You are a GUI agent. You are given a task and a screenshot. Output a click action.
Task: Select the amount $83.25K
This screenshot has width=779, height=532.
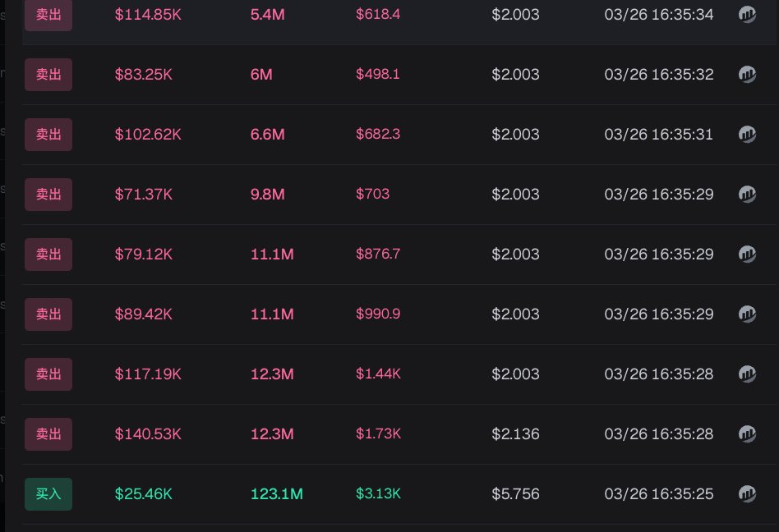[x=144, y=75]
